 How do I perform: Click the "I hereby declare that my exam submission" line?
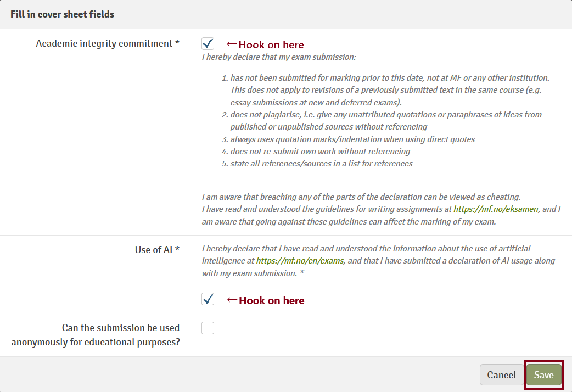click(279, 57)
